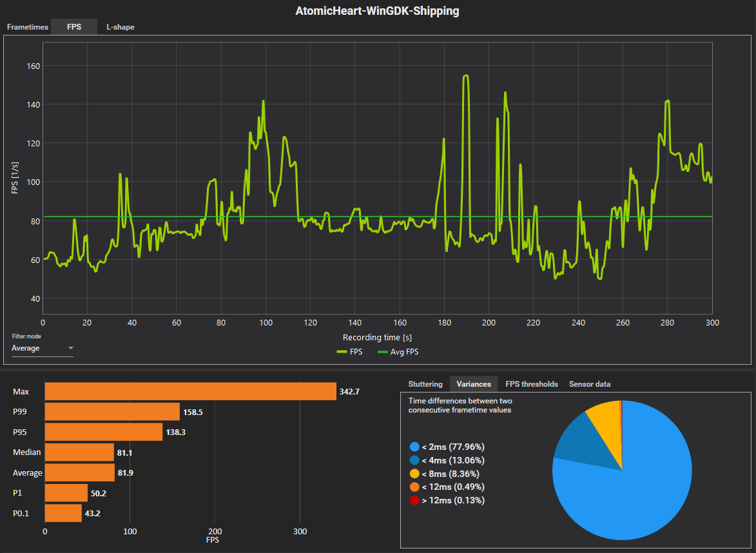This screenshot has height=553, width=756.
Task: Click the P99 bar in the chart
Action: 112,412
